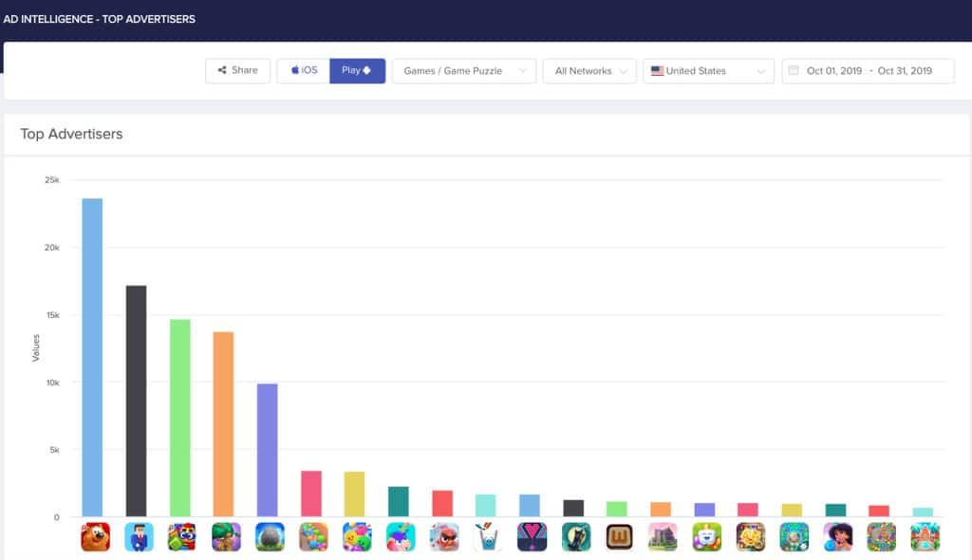The height and width of the screenshot is (560, 972).
Task: Switch to the iOS store tab
Action: point(304,70)
